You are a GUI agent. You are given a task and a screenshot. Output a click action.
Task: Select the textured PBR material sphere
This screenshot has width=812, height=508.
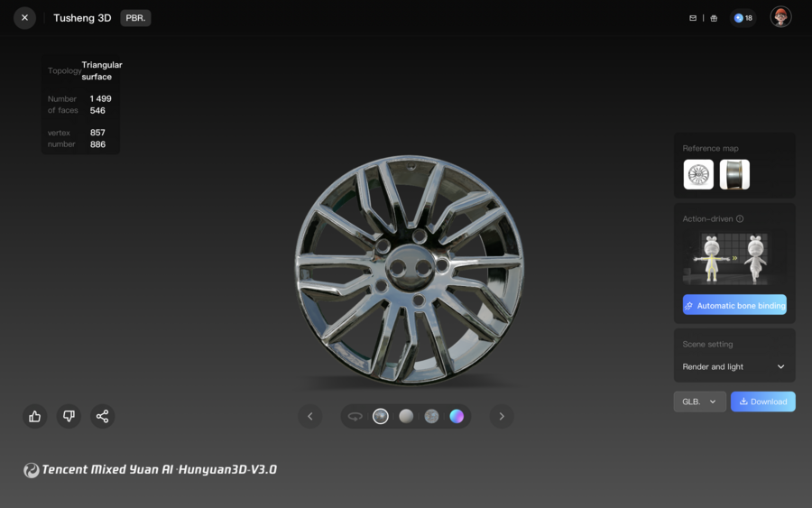[x=381, y=416]
